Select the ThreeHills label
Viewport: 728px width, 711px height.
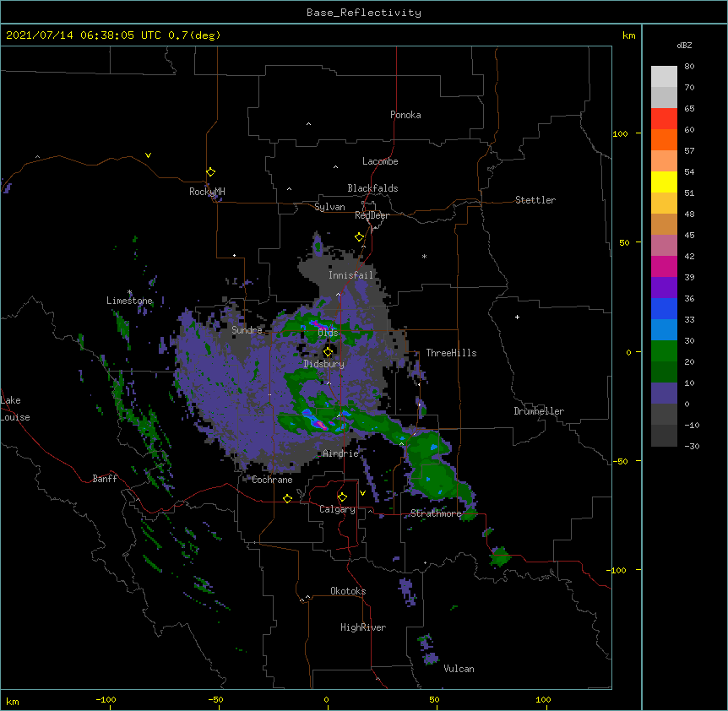tap(451, 353)
